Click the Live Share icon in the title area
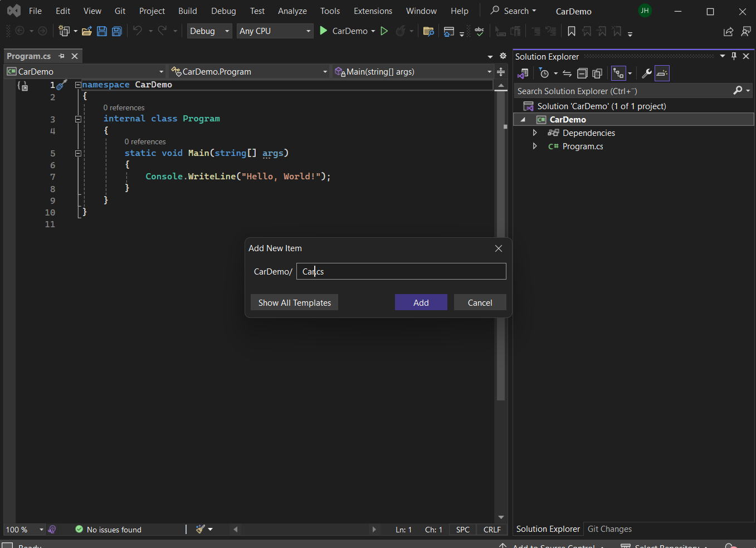Image resolution: width=756 pixels, height=548 pixels. [728, 31]
